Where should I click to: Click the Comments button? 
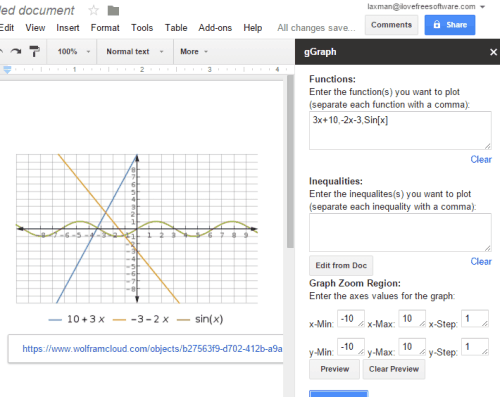coord(391,25)
